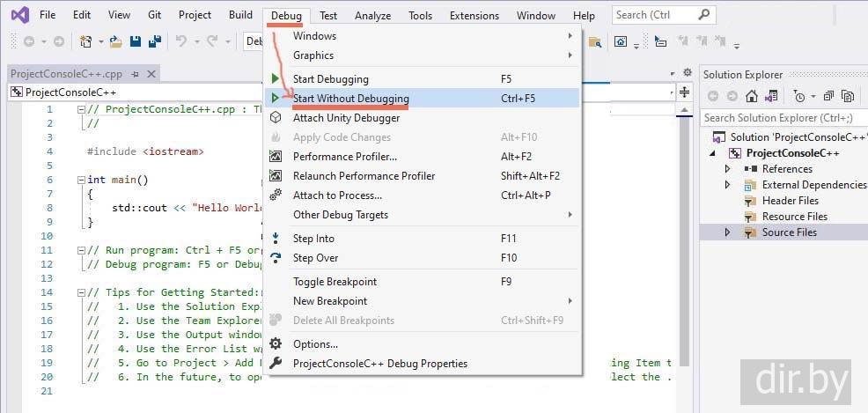Screen dimensions: 868x413
Task: Click the toolbar house-in-window icon
Action: coord(622,41)
